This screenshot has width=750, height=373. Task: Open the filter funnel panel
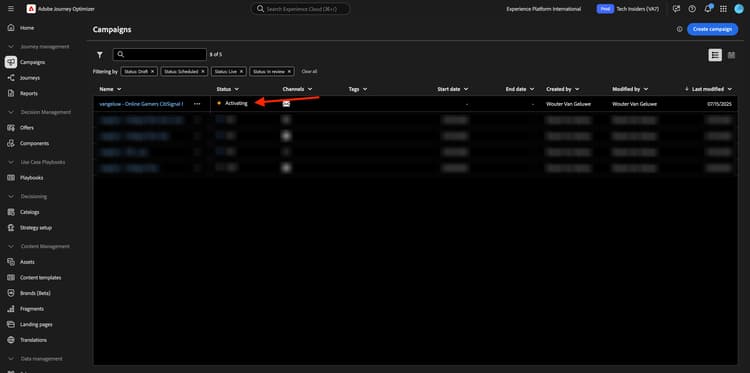coord(99,55)
